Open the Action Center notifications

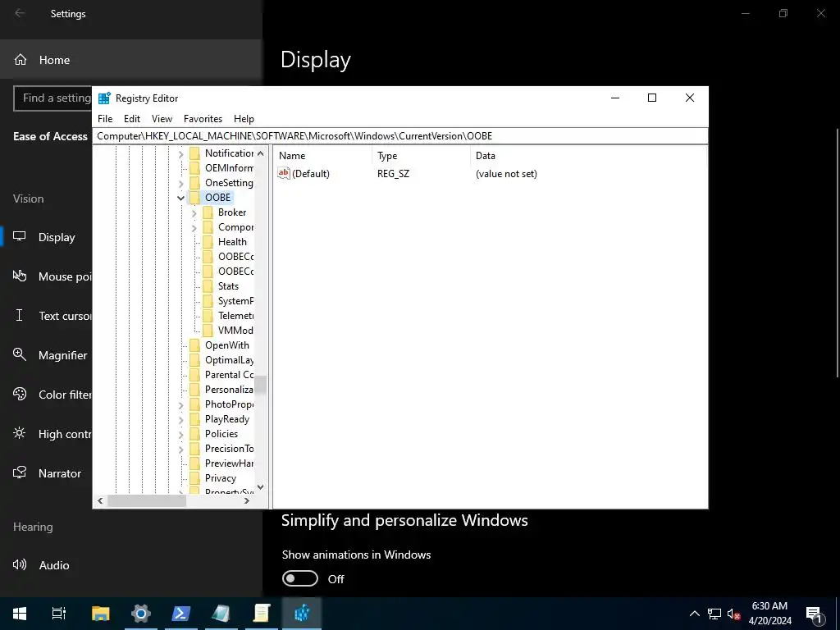[x=815, y=614]
